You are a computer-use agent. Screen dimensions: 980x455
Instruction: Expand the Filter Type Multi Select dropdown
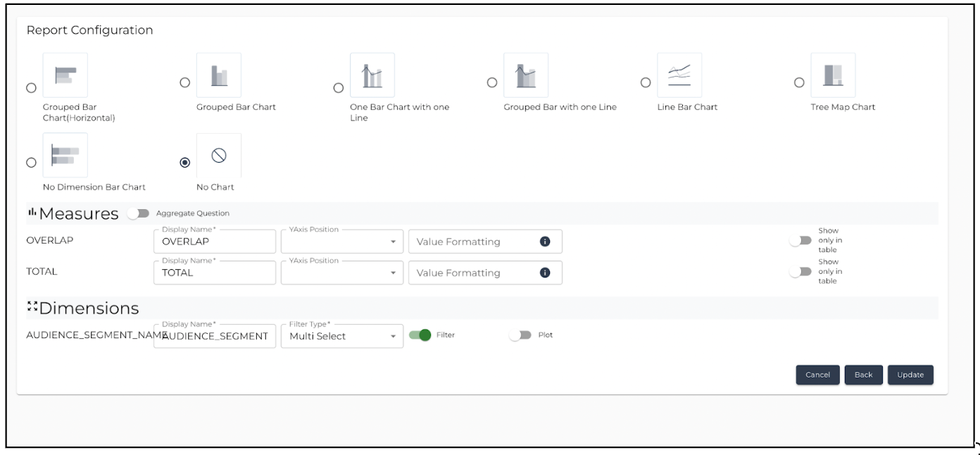tap(342, 336)
